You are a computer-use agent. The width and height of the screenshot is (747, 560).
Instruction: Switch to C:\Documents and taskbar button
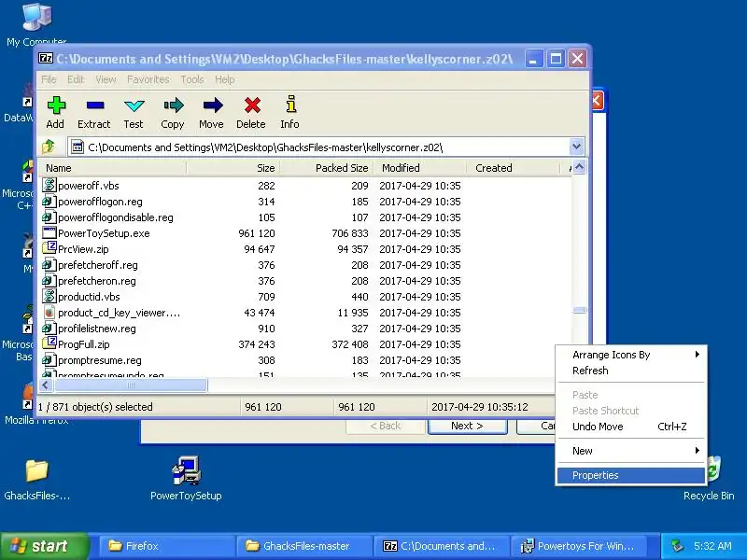coord(443,546)
